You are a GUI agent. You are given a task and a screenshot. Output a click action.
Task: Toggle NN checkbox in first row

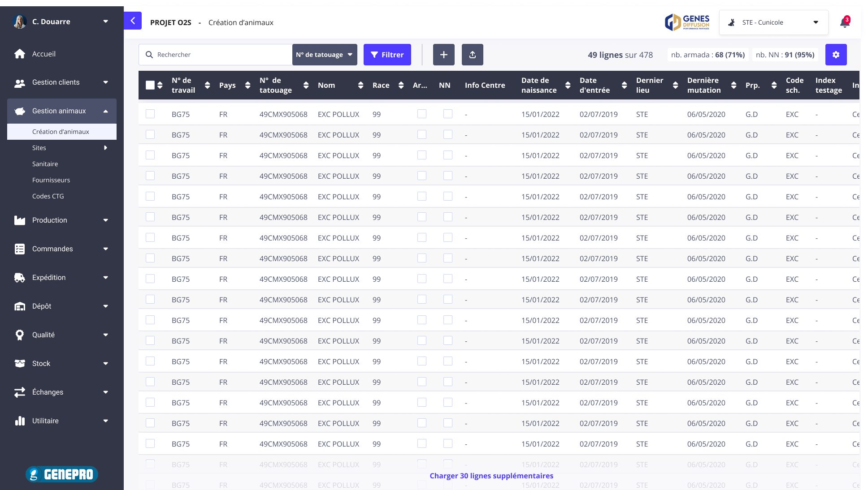447,114
